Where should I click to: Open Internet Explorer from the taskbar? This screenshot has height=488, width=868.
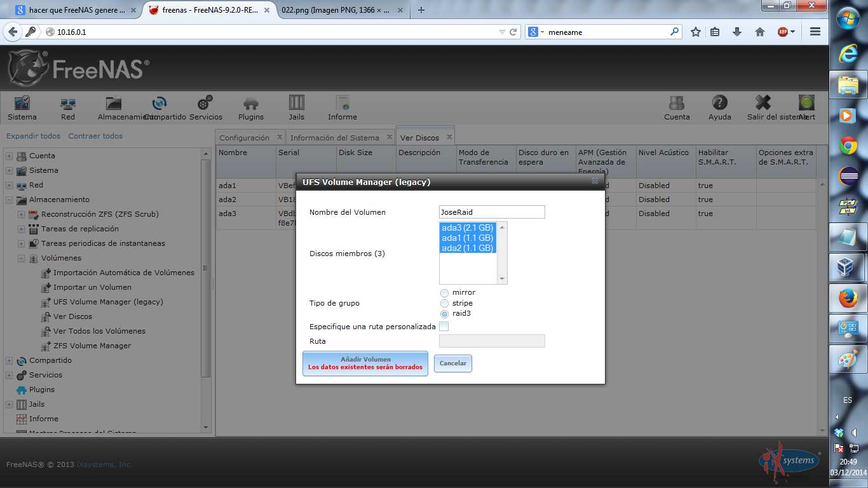848,53
